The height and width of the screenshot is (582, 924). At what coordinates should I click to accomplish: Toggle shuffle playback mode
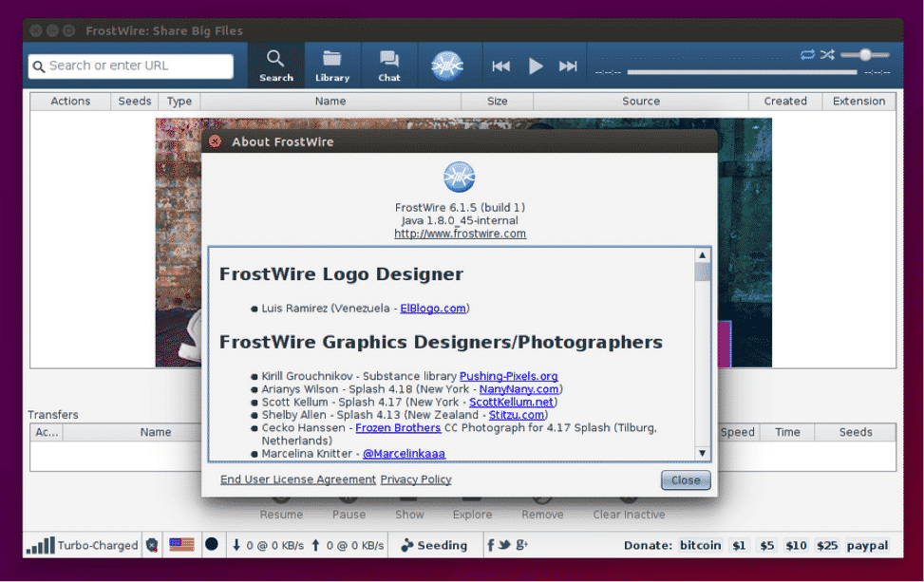click(827, 55)
